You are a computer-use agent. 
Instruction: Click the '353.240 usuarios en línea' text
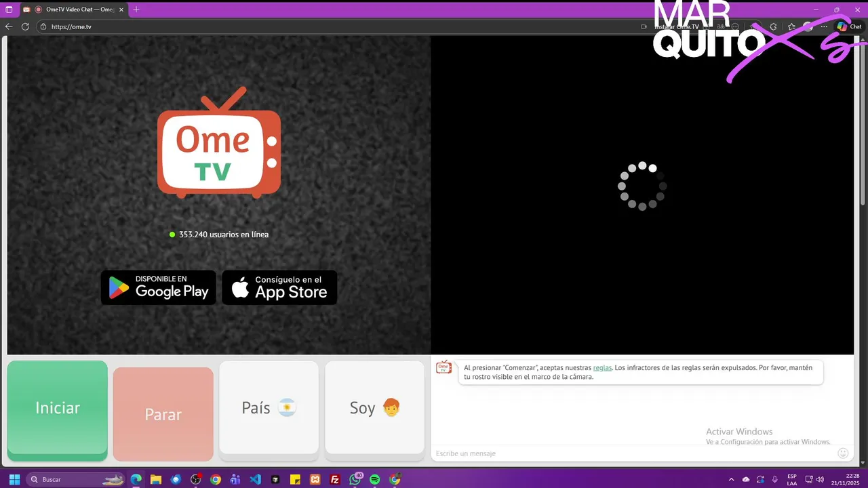point(224,235)
